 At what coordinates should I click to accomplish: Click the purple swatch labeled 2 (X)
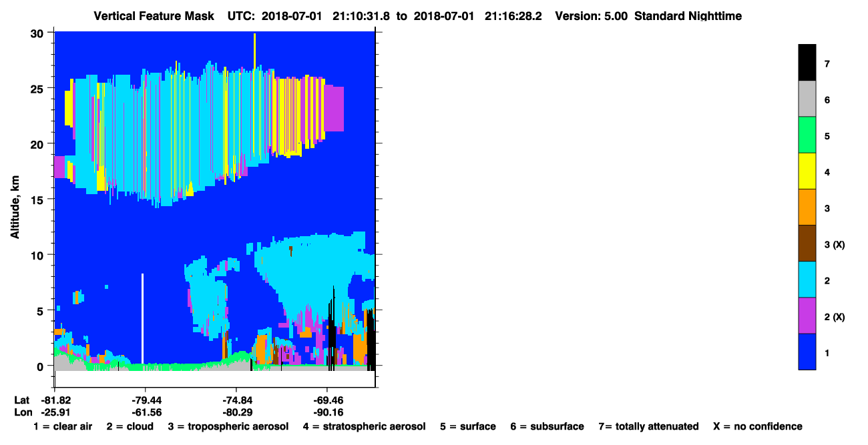coord(807,315)
